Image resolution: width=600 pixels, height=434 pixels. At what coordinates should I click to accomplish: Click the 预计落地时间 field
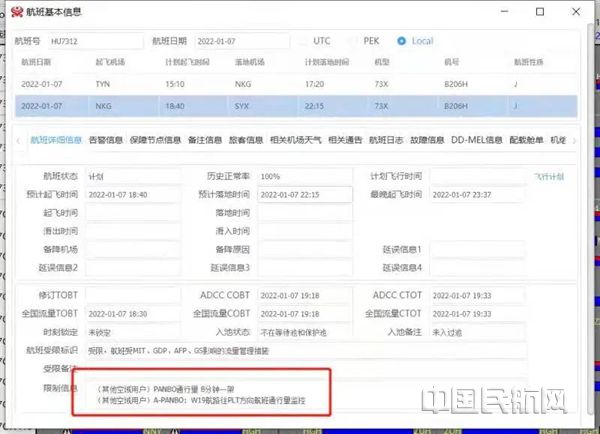pyautogui.click(x=303, y=194)
